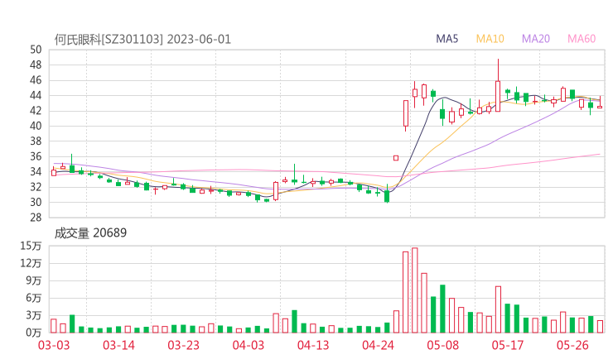Click the 36 price axis label

coord(36,156)
